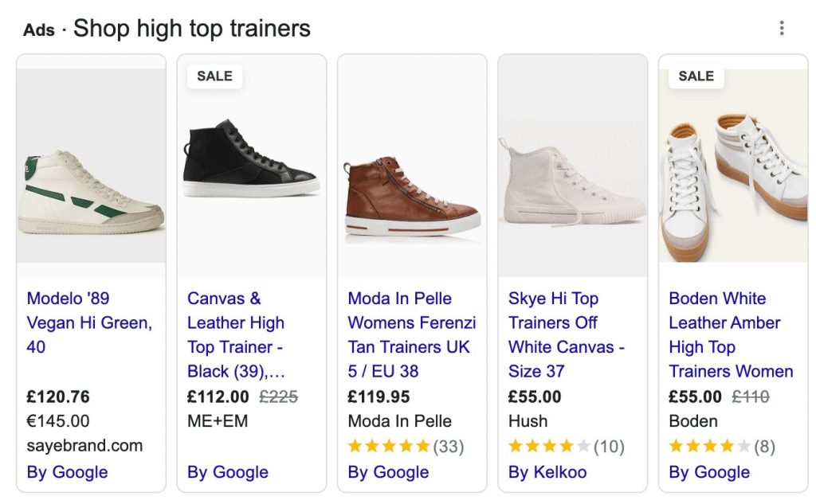Click the star rating with 8 reviews
This screenshot has width=816, height=504.
point(722,446)
